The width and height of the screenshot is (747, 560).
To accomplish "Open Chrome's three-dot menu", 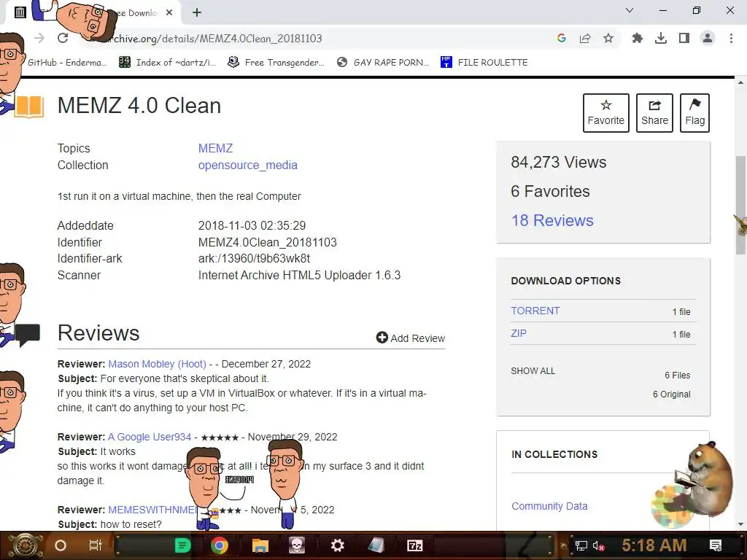I will (x=731, y=38).
